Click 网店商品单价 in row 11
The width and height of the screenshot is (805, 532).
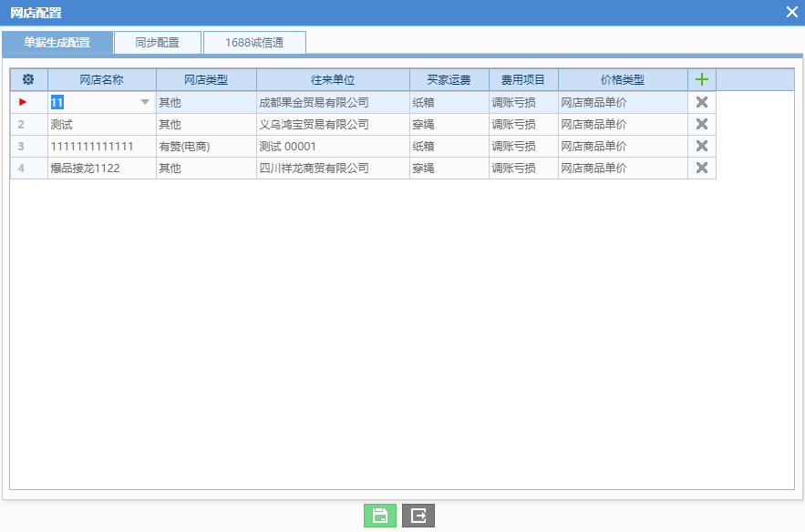click(623, 102)
